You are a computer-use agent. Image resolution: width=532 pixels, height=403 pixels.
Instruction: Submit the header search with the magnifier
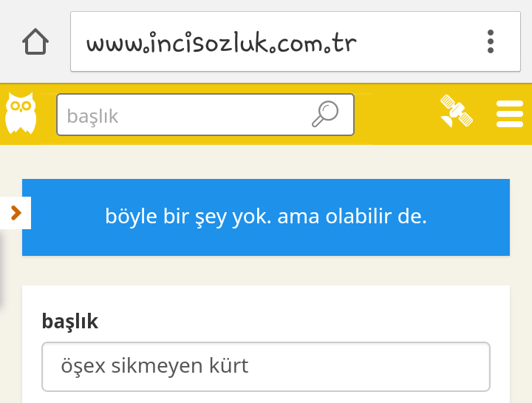[x=325, y=114]
